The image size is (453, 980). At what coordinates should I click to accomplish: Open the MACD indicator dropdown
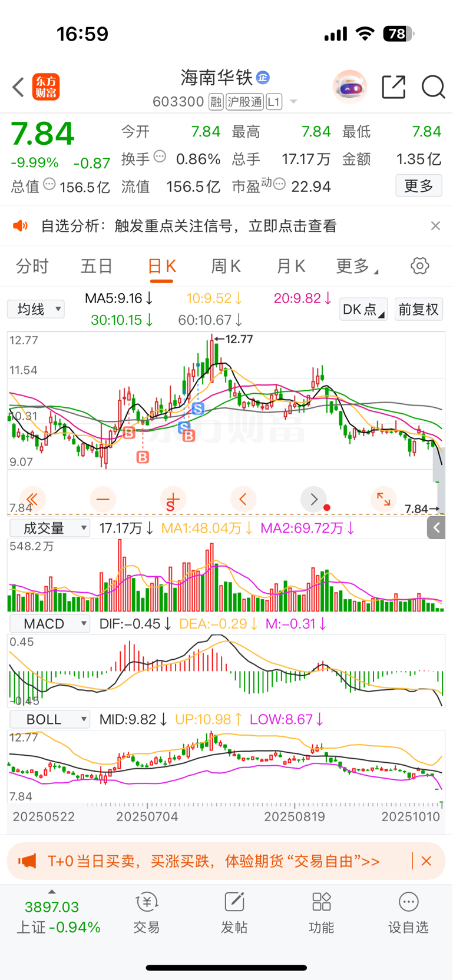[49, 624]
